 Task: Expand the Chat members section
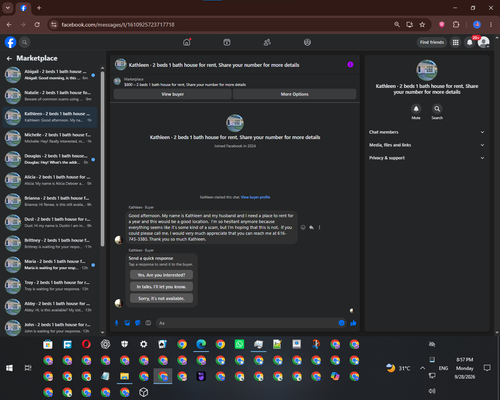[x=427, y=132]
